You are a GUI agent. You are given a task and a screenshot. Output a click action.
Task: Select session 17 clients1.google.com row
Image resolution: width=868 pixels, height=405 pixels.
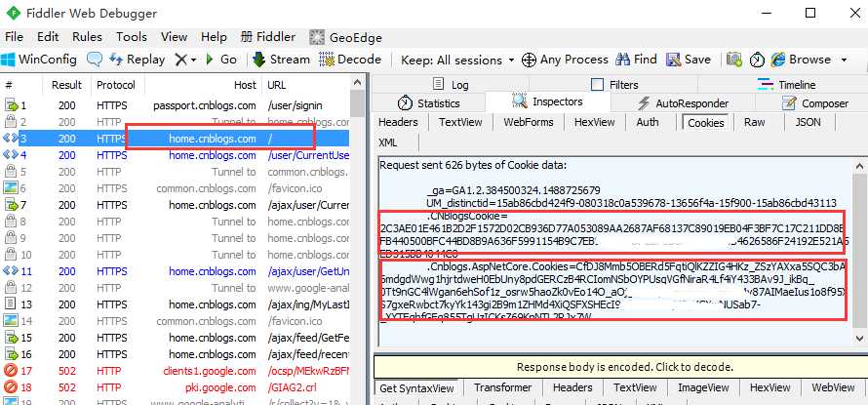pyautogui.click(x=176, y=371)
